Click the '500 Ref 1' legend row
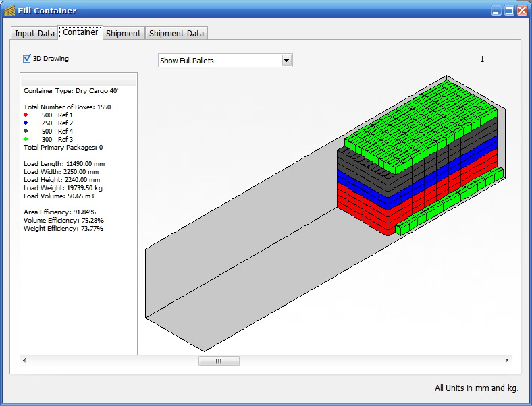Image resolution: width=532 pixels, height=406 pixels. 49,115
